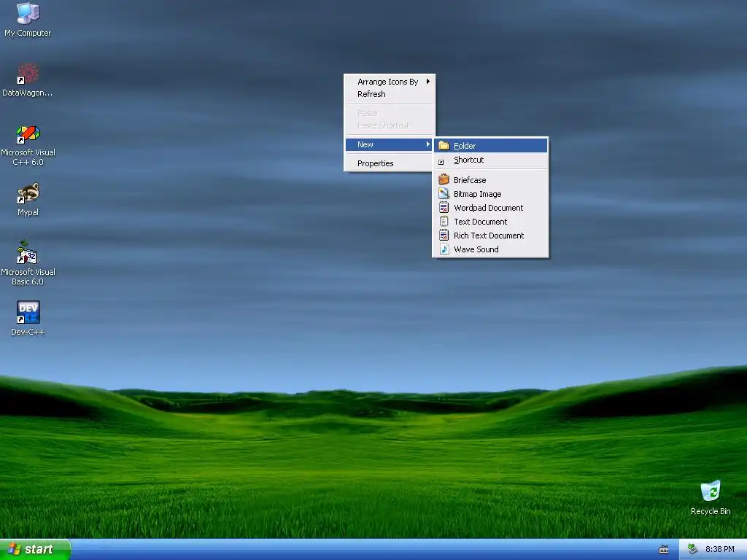This screenshot has width=747, height=560.
Task: Create a new Wordpad Document
Action: (490, 208)
